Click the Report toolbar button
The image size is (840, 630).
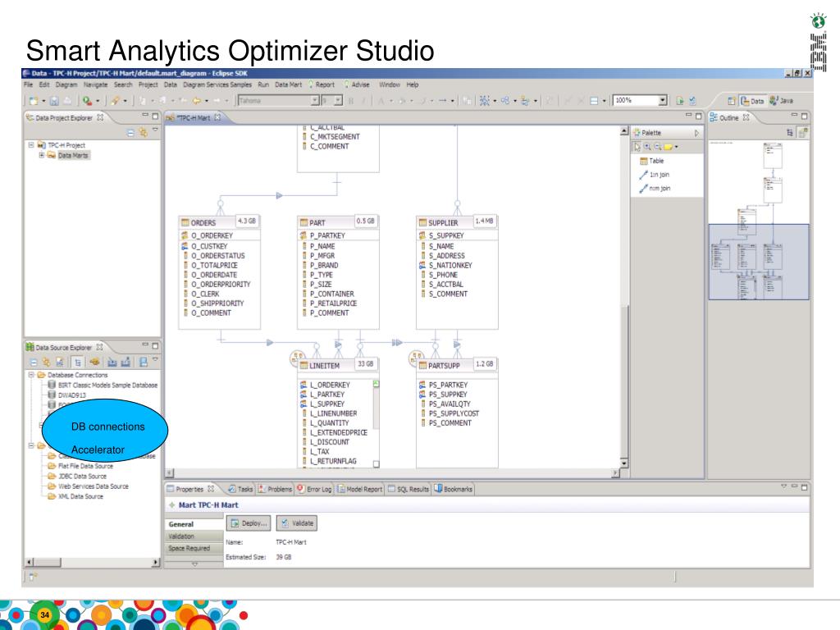coord(321,84)
